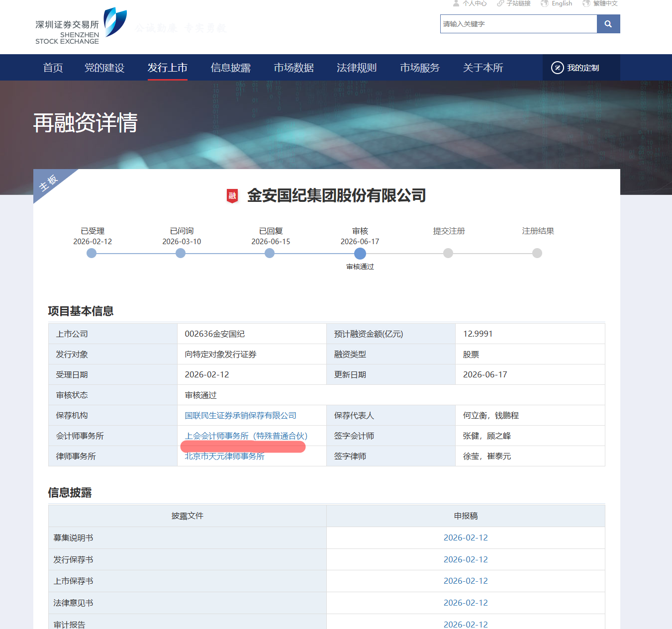
Task: Open the 法律意见书 2026-02-12 filing link
Action: [466, 603]
